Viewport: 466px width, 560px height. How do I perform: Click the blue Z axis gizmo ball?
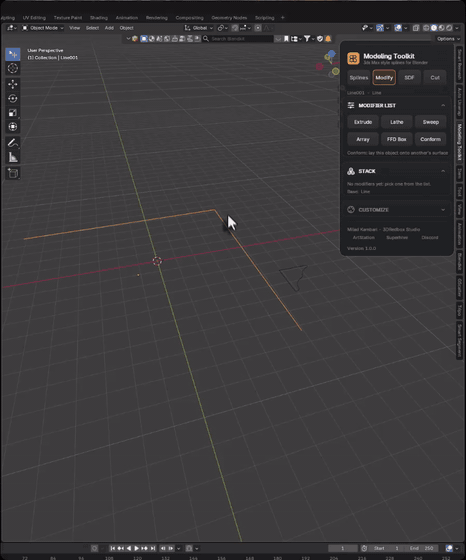tap(332, 54)
